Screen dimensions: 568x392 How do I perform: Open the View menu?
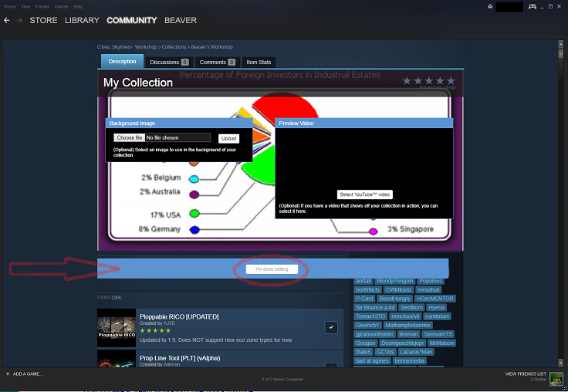click(x=25, y=6)
